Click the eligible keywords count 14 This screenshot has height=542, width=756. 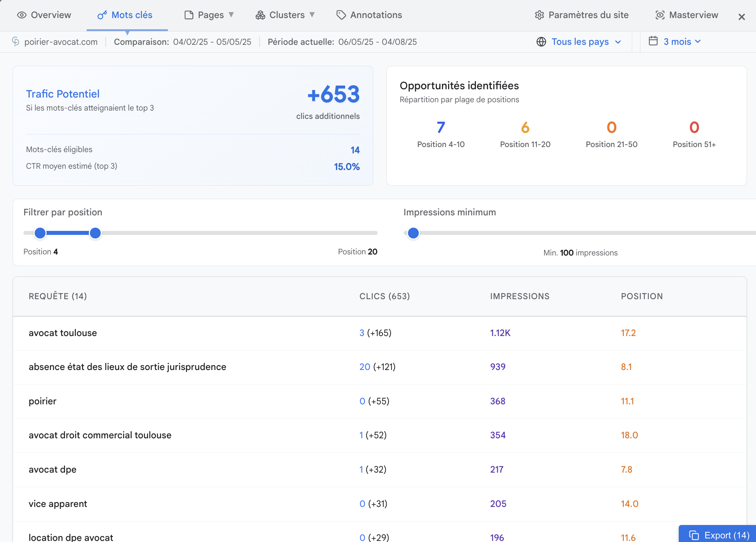point(355,150)
